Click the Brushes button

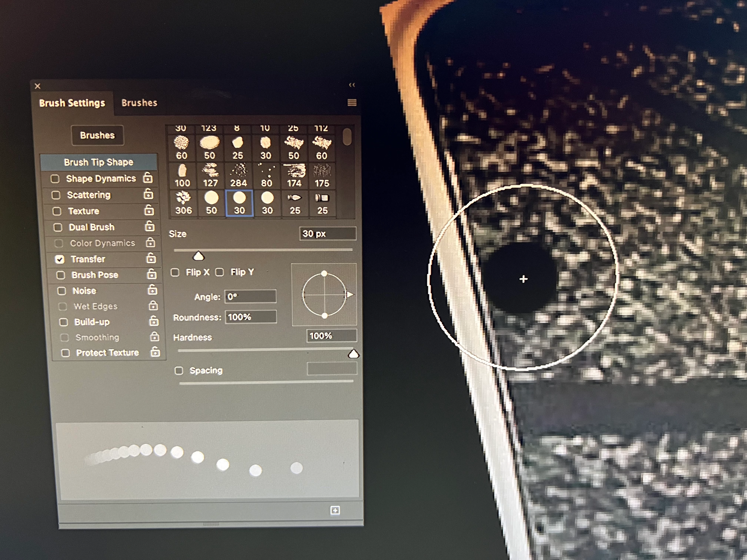[x=97, y=135]
